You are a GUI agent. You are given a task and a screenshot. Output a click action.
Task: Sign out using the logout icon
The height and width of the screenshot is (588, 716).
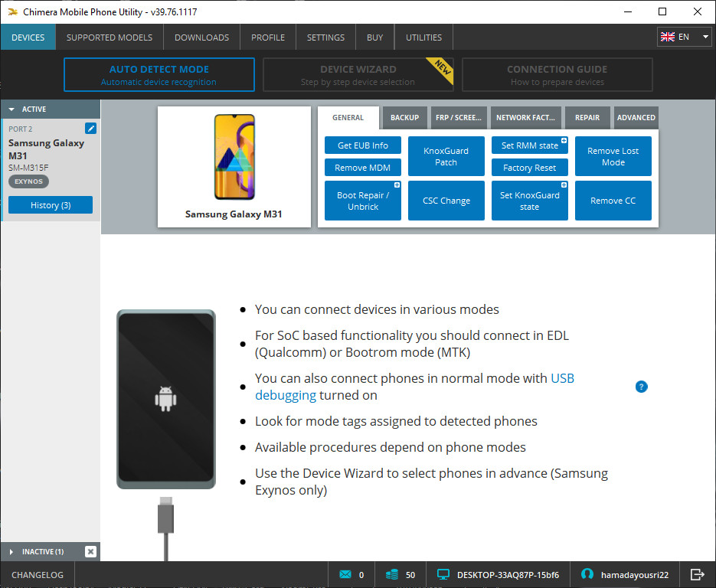tap(698, 574)
